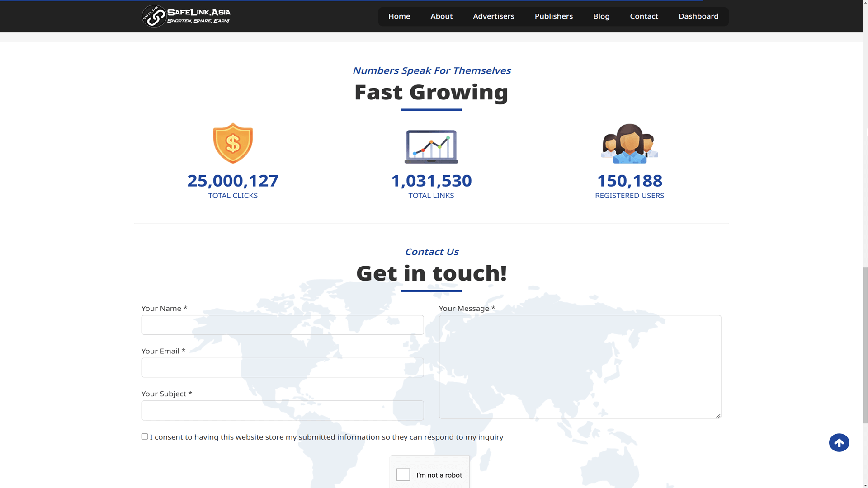
Task: Select the Your Subject text box
Action: coord(283,410)
